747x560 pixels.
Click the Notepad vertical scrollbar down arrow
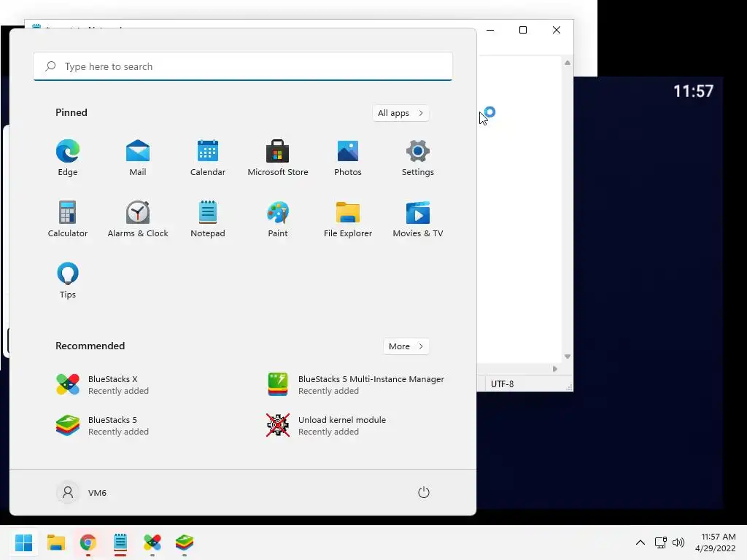click(568, 357)
